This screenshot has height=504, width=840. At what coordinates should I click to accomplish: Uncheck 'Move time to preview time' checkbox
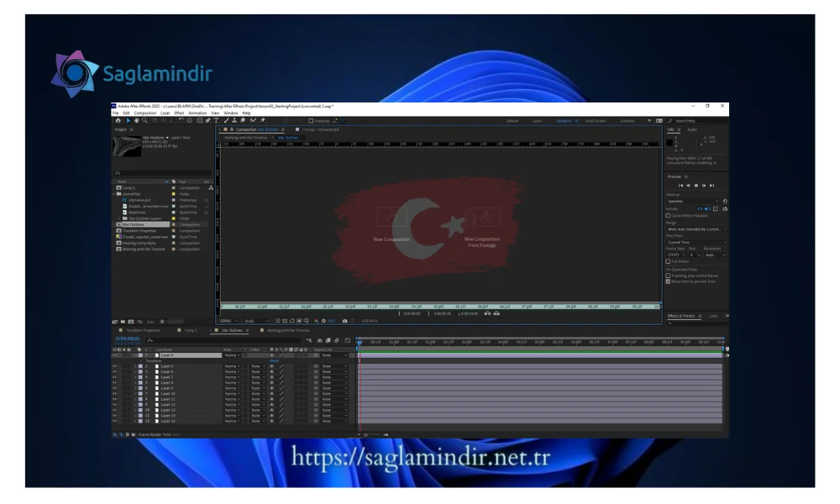[x=668, y=281]
